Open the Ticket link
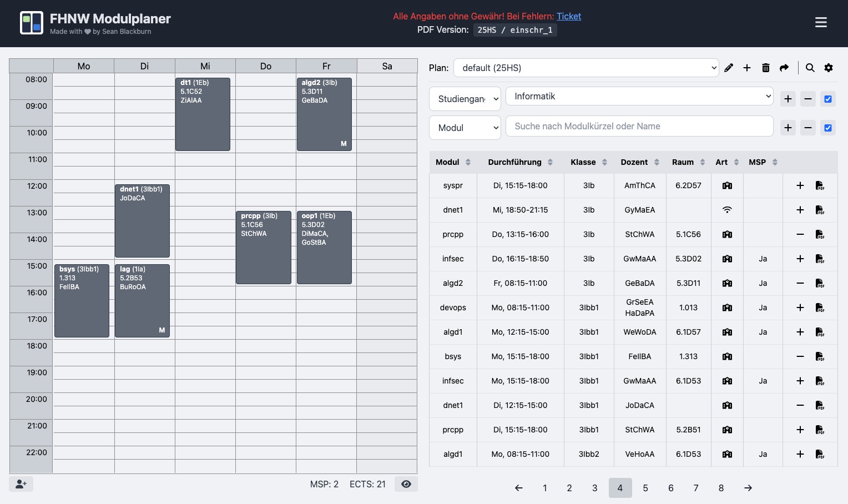 point(569,16)
